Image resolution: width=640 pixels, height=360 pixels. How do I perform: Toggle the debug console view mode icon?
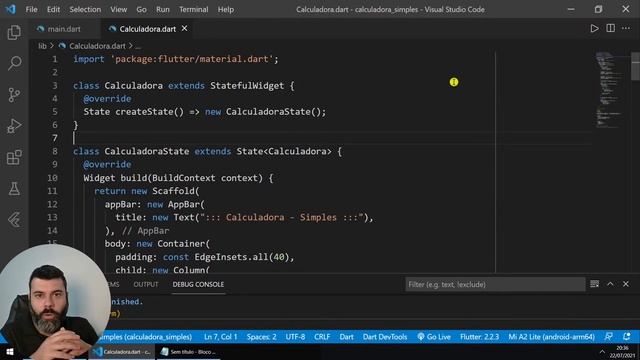click(594, 284)
